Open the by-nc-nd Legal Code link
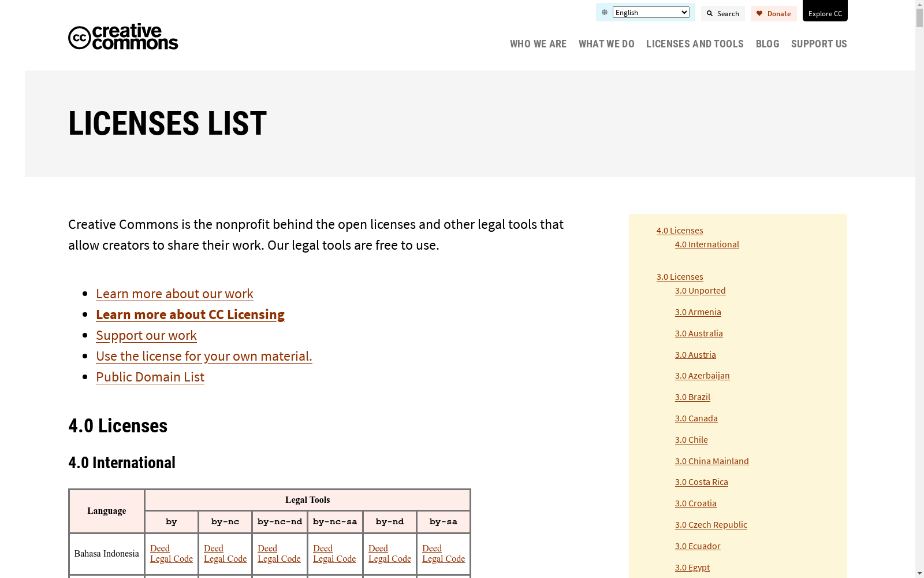 279,558
